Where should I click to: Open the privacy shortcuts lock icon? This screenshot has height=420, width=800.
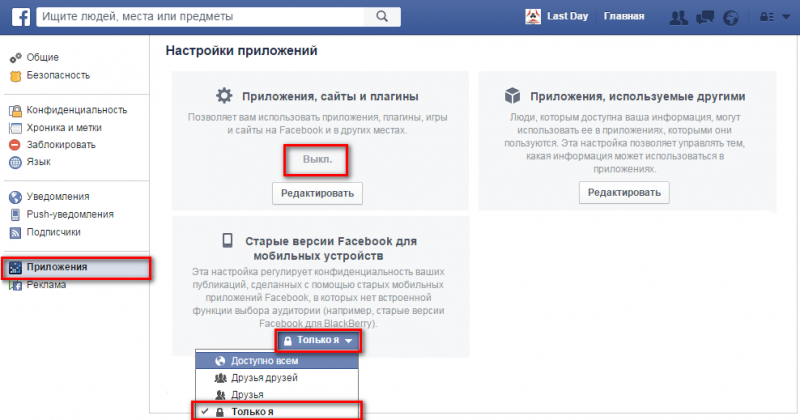click(767, 17)
